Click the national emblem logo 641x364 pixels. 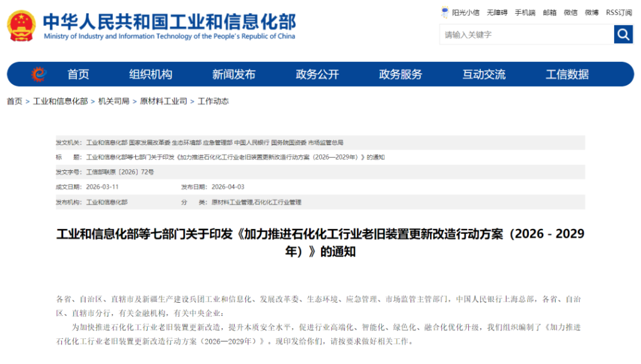(21, 26)
